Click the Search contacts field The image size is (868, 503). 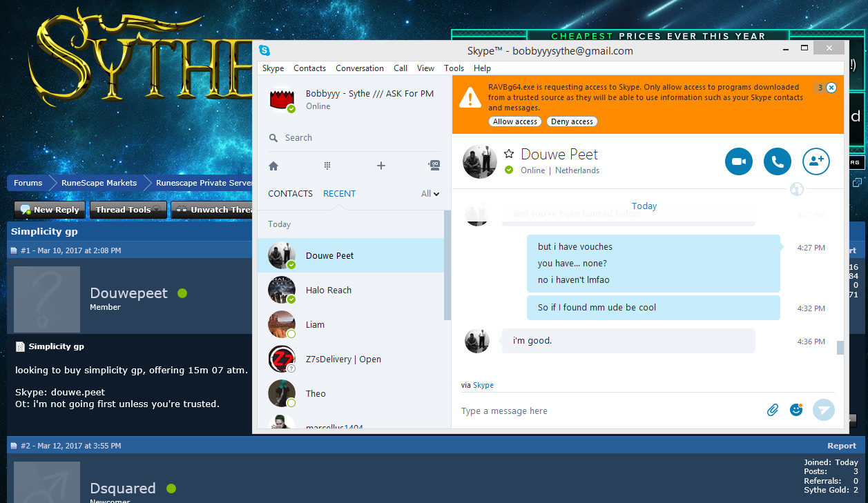[x=354, y=138]
